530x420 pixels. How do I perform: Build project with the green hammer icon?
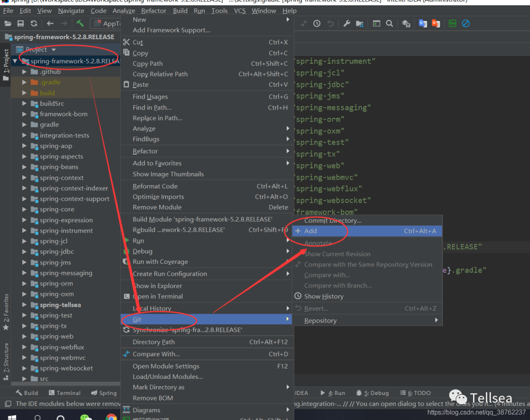(80, 24)
